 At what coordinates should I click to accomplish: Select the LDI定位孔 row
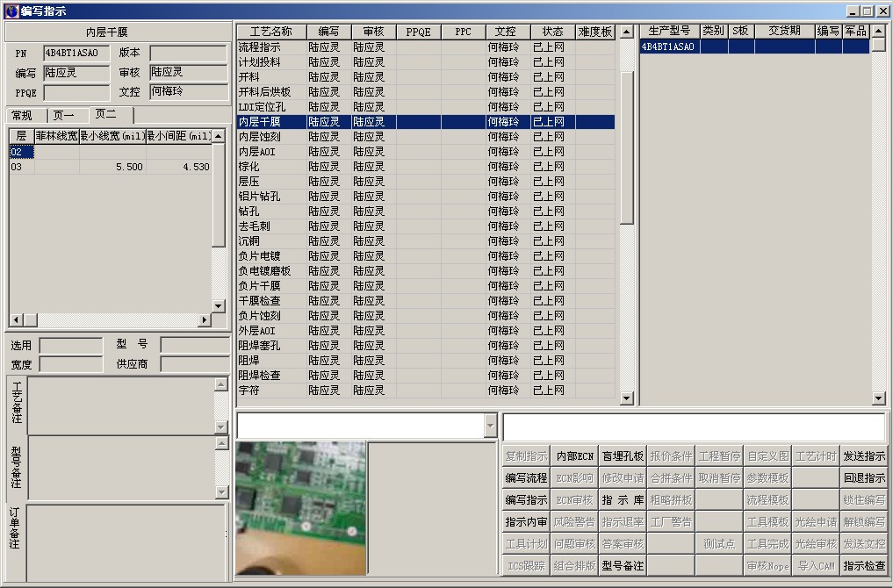(x=426, y=107)
